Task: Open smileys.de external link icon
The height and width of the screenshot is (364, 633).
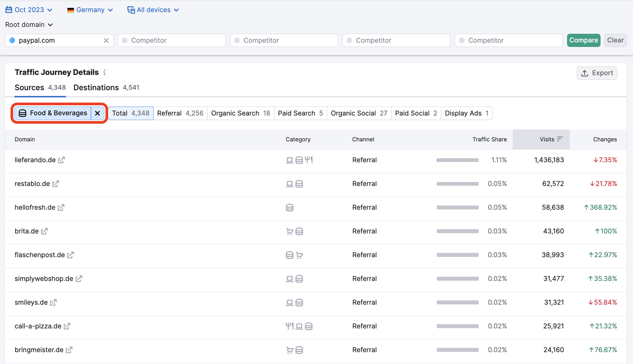Action: pos(54,303)
